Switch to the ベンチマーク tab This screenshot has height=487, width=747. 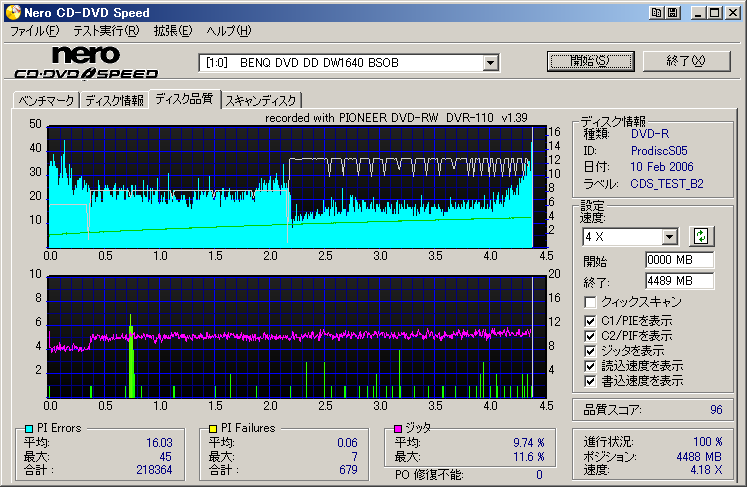[46, 101]
